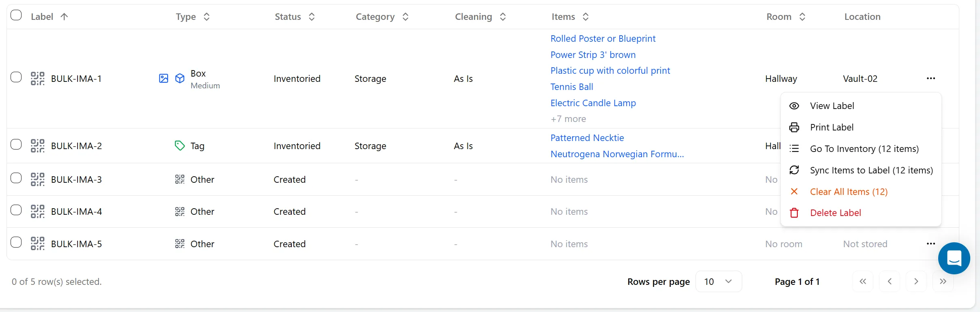Image resolution: width=980 pixels, height=312 pixels.
Task: Sort by the Items column
Action: 570,17
